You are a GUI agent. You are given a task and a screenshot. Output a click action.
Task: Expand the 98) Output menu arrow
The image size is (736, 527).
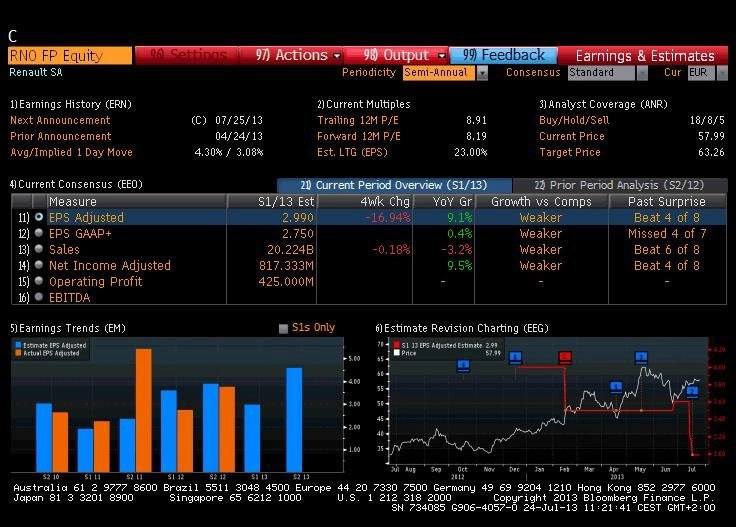[x=441, y=56]
